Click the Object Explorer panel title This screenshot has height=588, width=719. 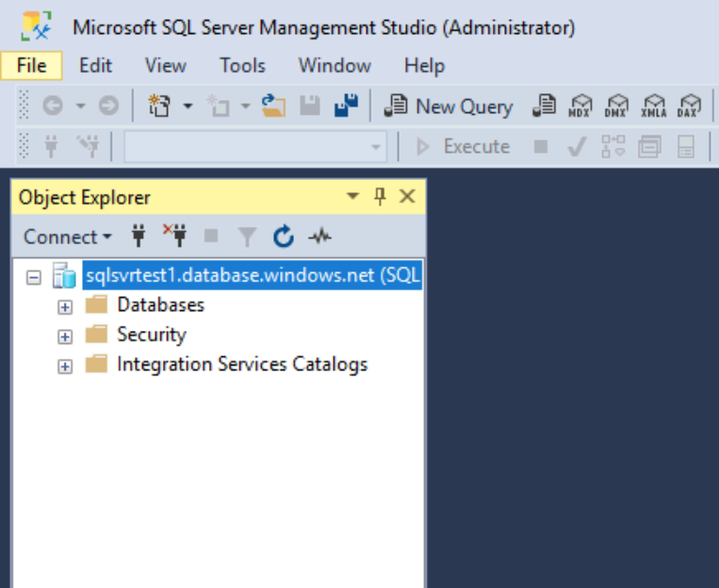[x=85, y=198]
